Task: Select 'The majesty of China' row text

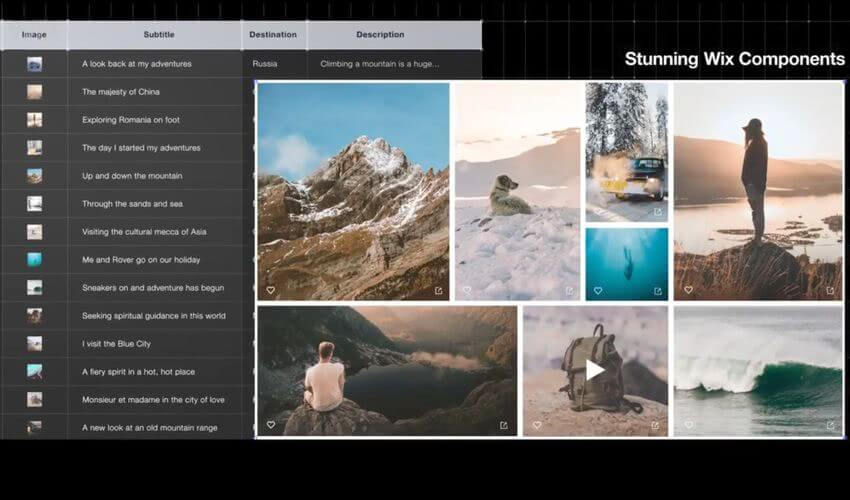Action: pos(121,92)
